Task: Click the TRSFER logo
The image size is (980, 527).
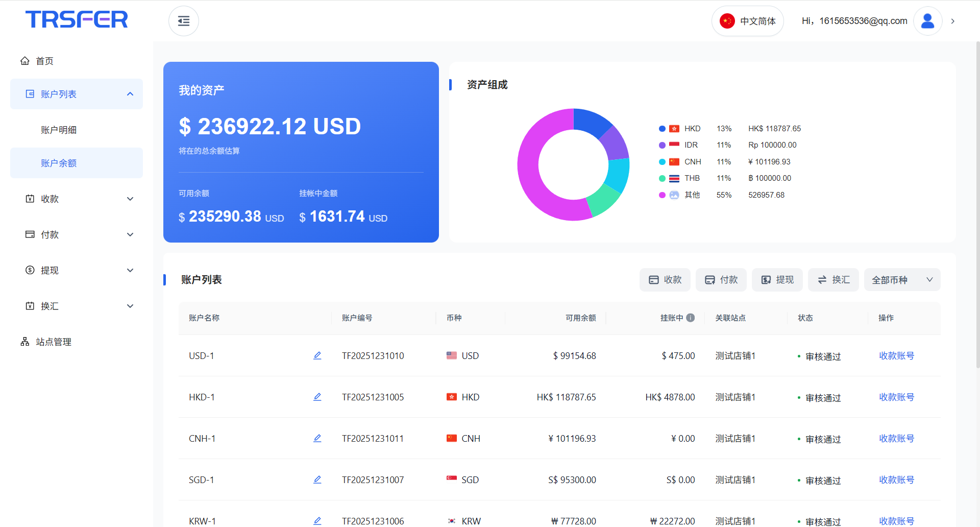Action: [x=77, y=19]
